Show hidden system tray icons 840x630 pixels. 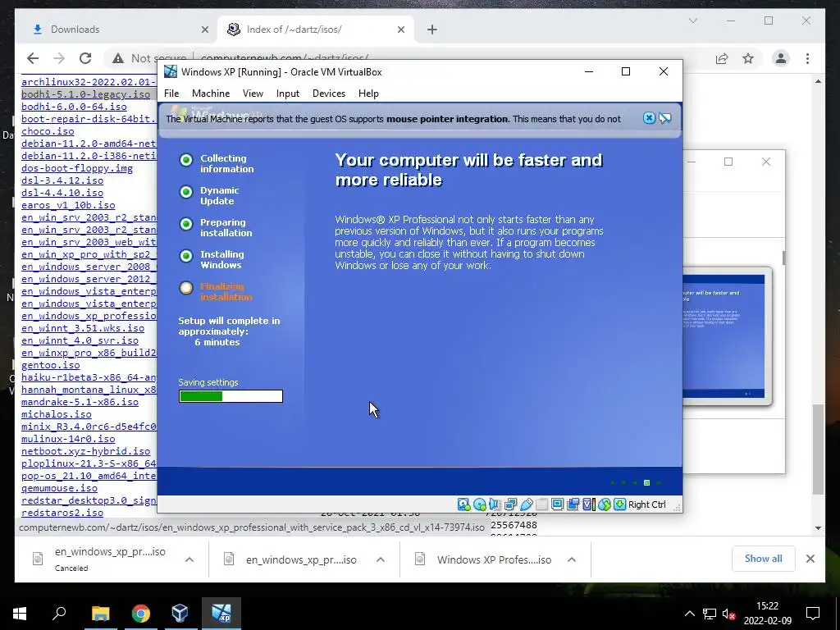click(x=690, y=614)
